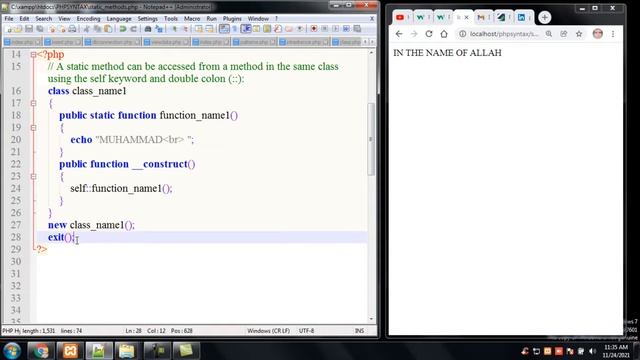Click the taskbar clock showing 11:35 AM
Viewport: 640px width, 360px height.
click(616, 351)
